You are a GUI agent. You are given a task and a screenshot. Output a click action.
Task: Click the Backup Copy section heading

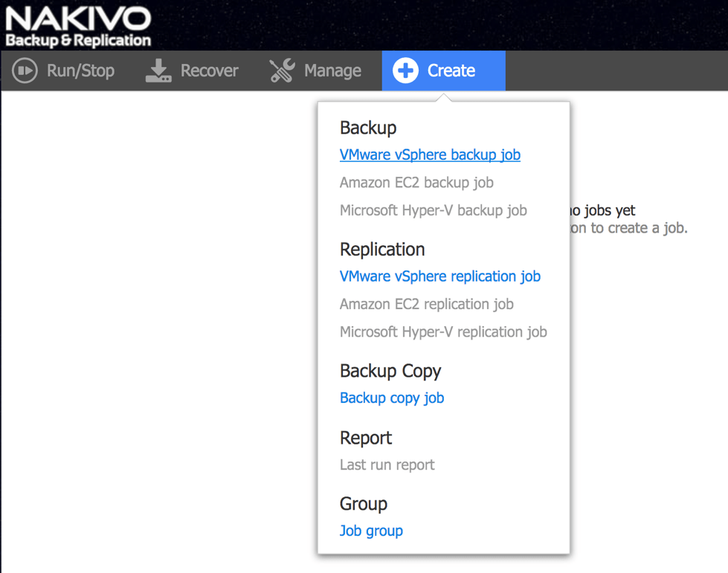click(x=390, y=371)
